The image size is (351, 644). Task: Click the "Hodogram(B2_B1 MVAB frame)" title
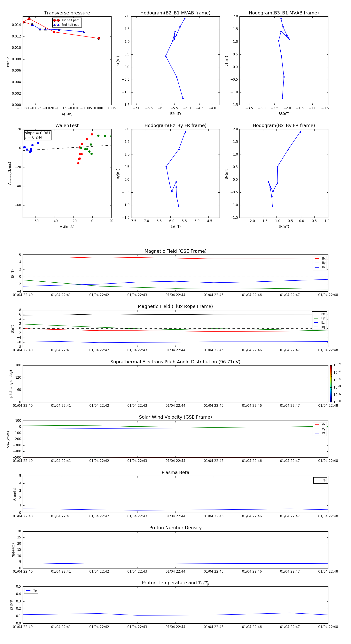pyautogui.click(x=175, y=13)
